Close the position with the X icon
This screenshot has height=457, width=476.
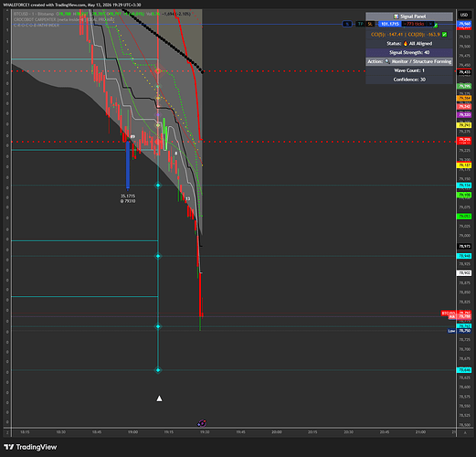click(430, 24)
